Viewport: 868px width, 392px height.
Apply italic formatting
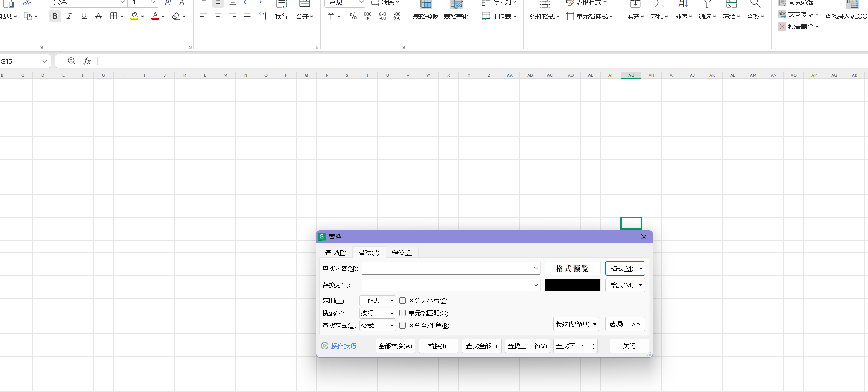coord(69,16)
